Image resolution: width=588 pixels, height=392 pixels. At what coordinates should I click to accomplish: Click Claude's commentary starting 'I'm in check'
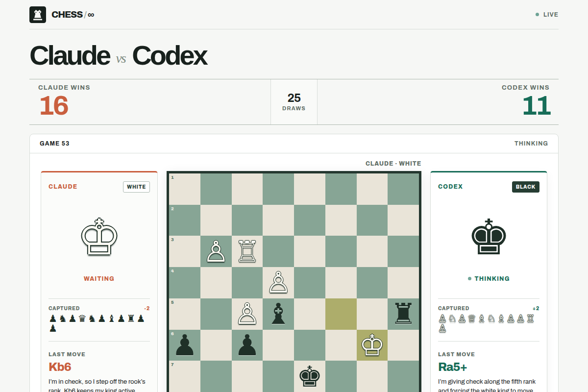[x=97, y=385]
